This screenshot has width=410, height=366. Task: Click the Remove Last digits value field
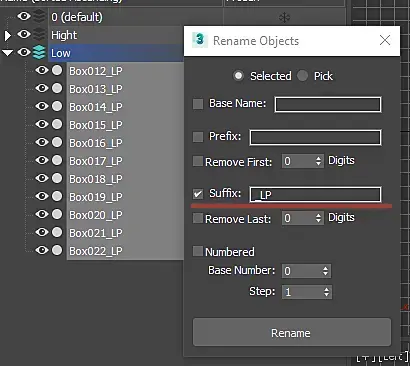[299, 218]
